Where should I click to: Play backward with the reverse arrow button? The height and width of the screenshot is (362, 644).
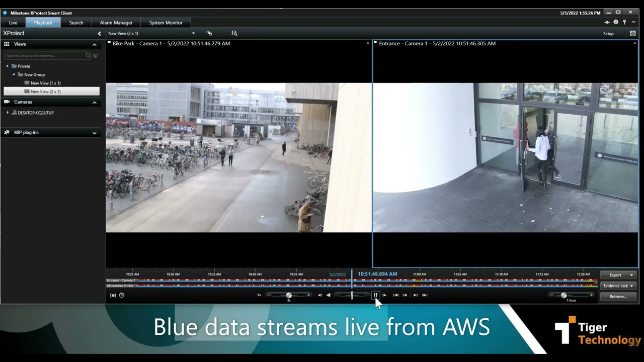(x=329, y=295)
